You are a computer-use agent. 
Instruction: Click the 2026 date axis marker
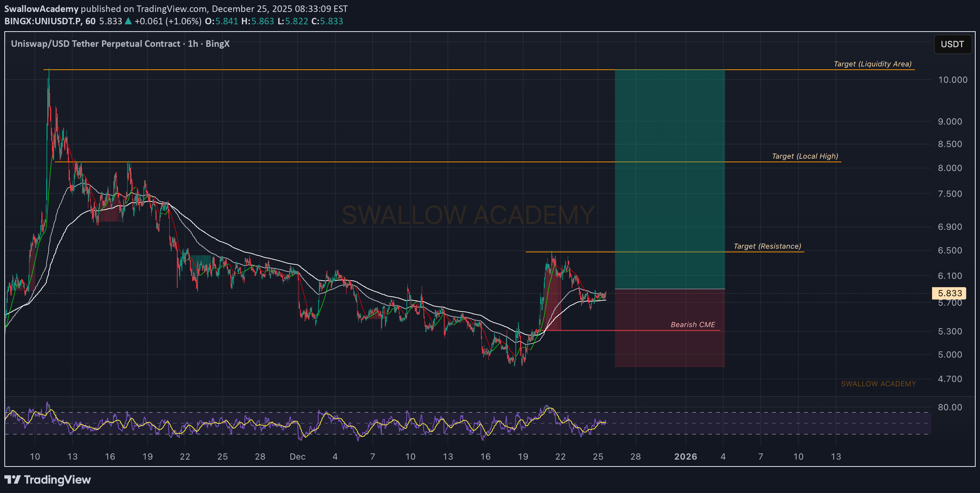685,456
